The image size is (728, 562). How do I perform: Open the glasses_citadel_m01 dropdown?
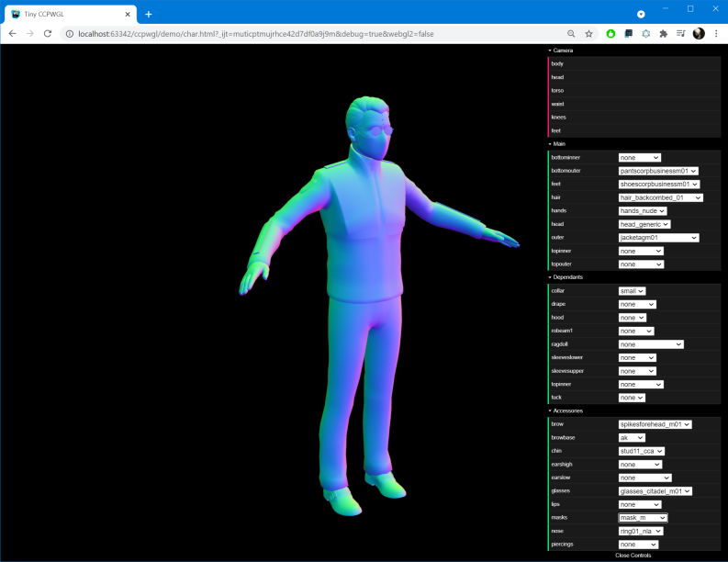655,491
